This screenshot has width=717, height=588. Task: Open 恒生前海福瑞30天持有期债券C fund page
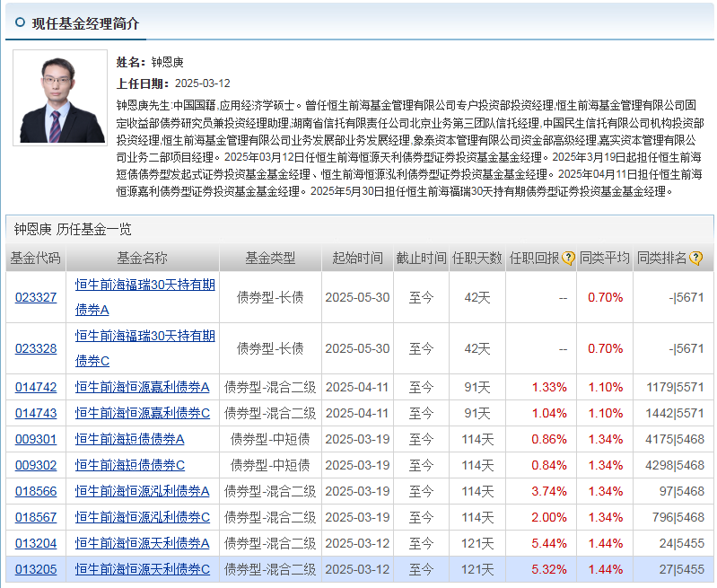tap(145, 348)
